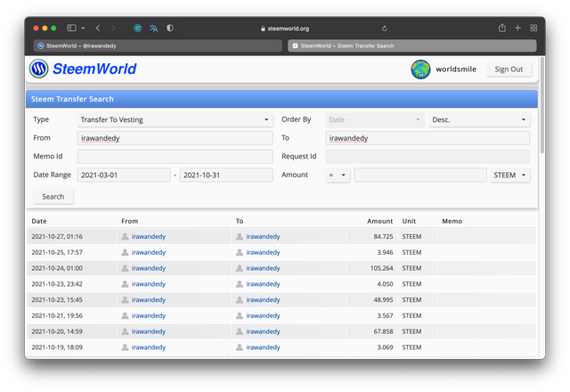Switch to SteemWorld ~ @irawandedy tab

158,45
